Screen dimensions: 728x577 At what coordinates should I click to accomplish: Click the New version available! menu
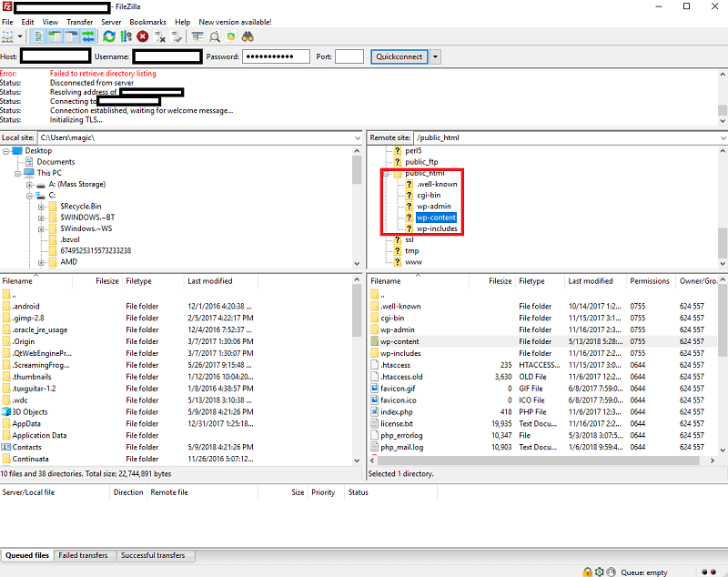(x=235, y=22)
